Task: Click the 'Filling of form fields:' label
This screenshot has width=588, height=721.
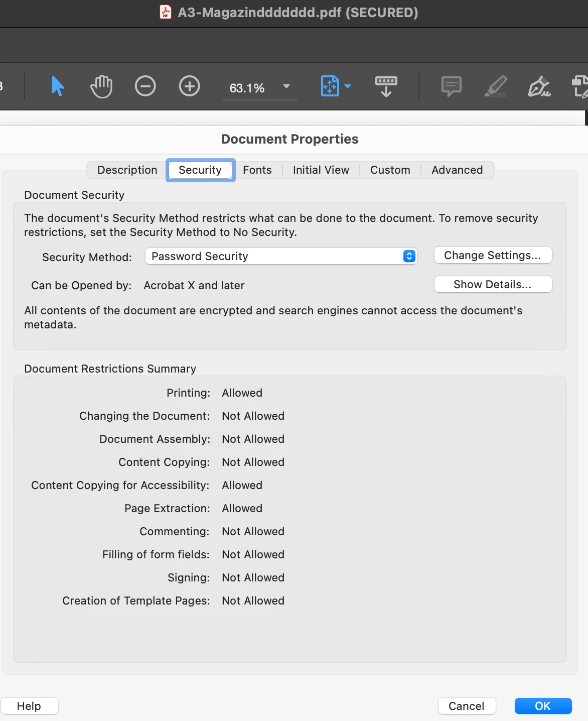Action: point(156,554)
